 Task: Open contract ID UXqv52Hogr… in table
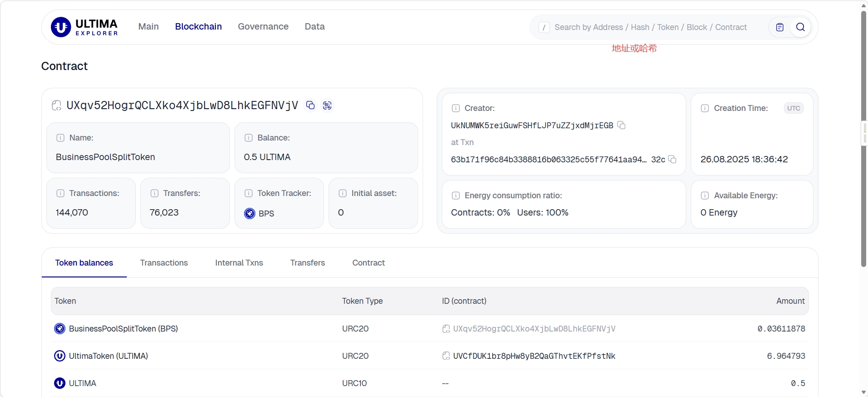[534, 329]
